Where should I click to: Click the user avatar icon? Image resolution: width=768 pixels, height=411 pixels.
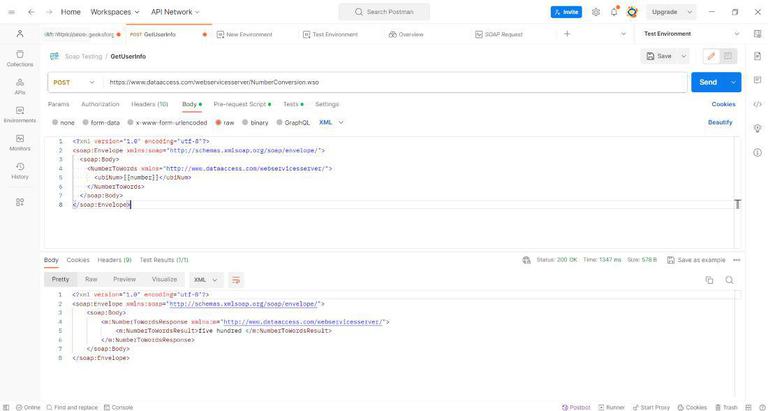click(x=632, y=12)
